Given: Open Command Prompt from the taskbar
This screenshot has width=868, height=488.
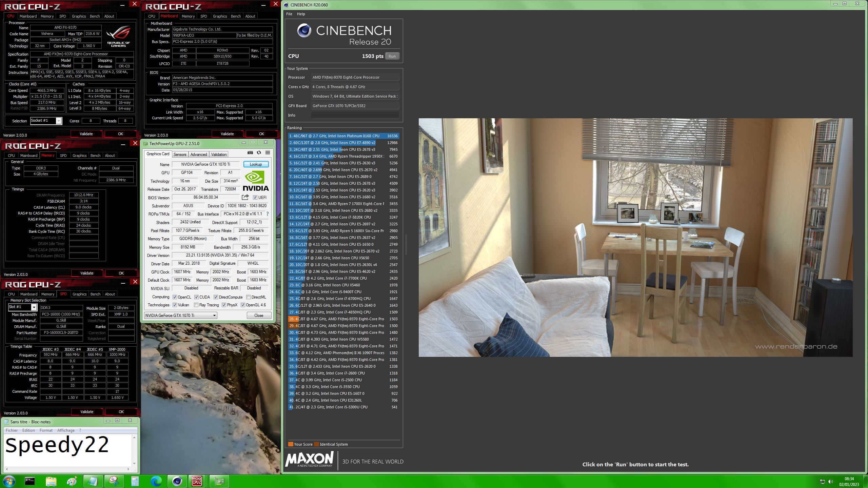Looking at the screenshot, I should pyautogui.click(x=30, y=481).
